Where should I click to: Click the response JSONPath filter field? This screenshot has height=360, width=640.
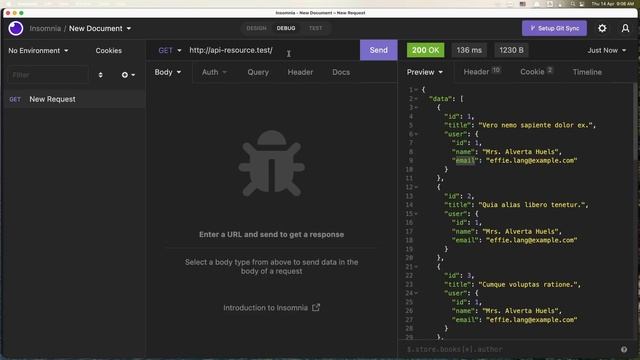click(510, 349)
